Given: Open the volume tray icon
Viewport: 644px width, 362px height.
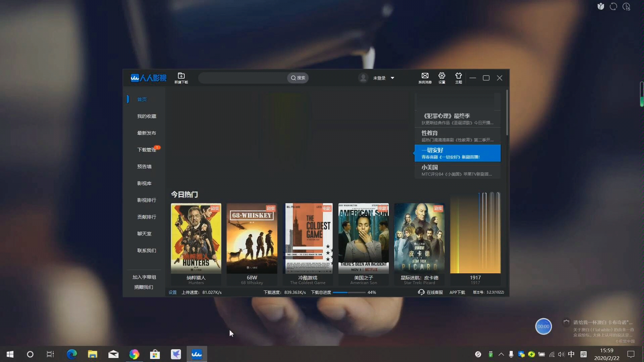Looking at the screenshot, I should 561,354.
